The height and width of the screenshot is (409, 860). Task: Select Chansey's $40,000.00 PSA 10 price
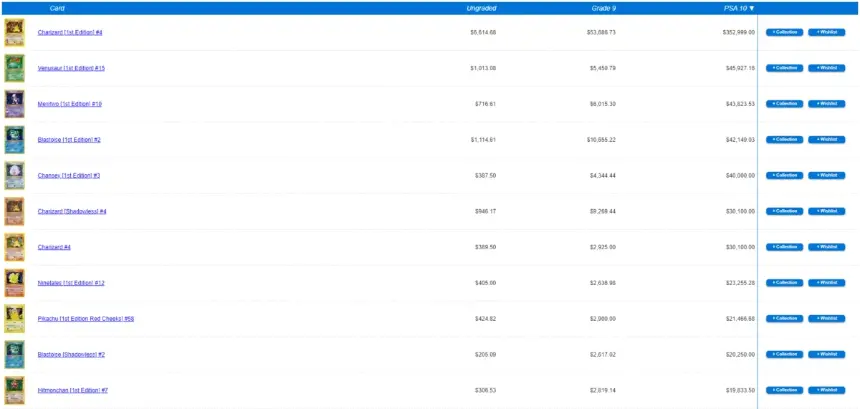740,175
